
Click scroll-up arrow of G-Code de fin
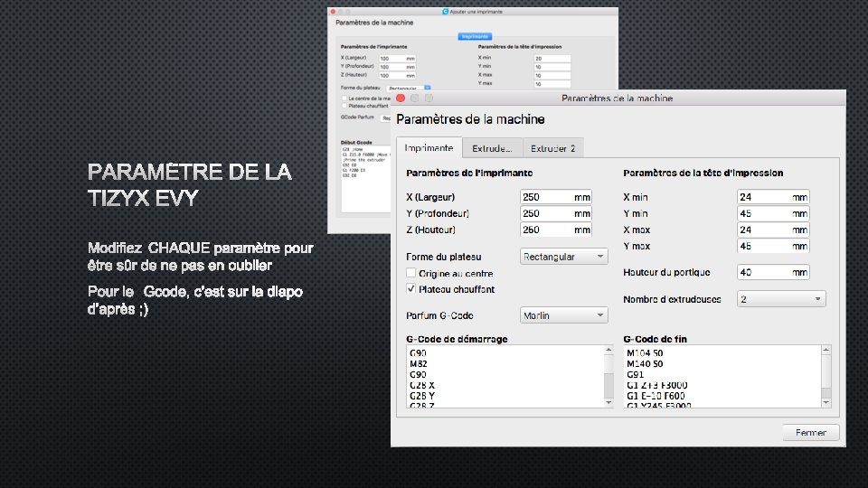coord(826,350)
